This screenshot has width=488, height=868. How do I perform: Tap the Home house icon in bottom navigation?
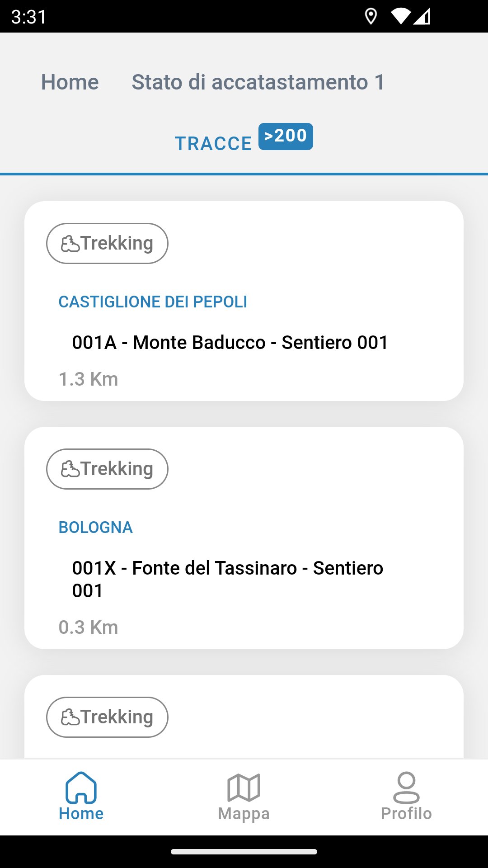(x=81, y=787)
